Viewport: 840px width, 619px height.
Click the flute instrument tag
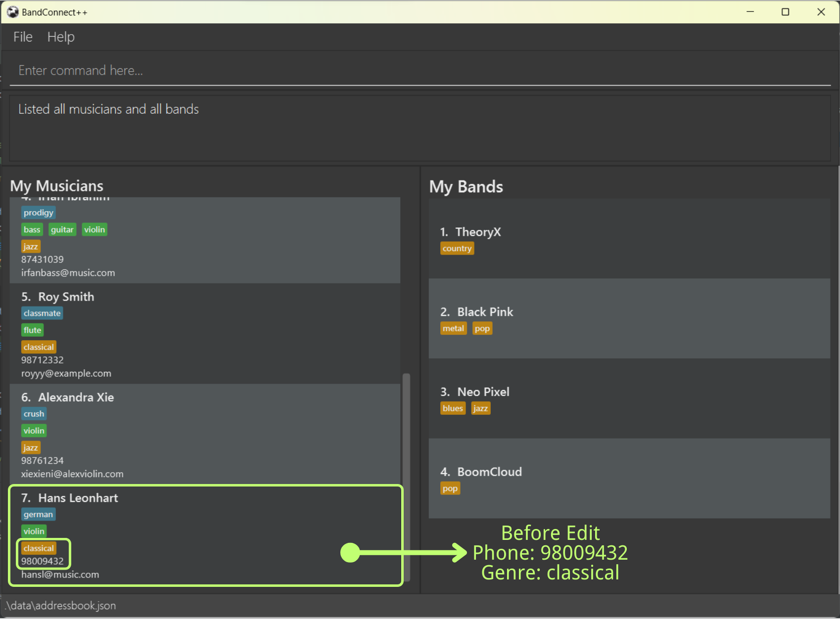point(33,330)
